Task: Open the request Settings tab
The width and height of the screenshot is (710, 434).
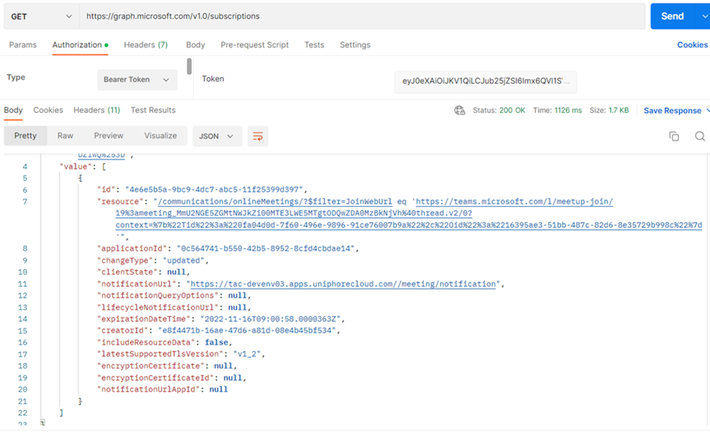Action: pyautogui.click(x=355, y=45)
